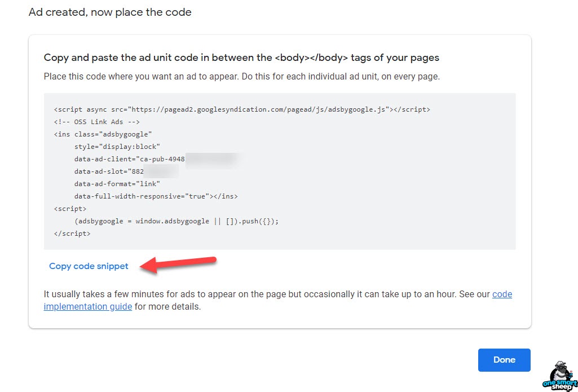Click the 'Copy and paste the ad unit code' heading
578x392 pixels.
241,58
